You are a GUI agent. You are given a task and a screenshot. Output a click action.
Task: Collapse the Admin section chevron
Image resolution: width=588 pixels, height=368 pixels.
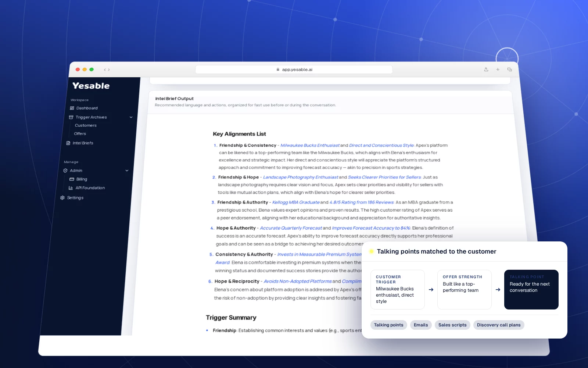click(127, 171)
